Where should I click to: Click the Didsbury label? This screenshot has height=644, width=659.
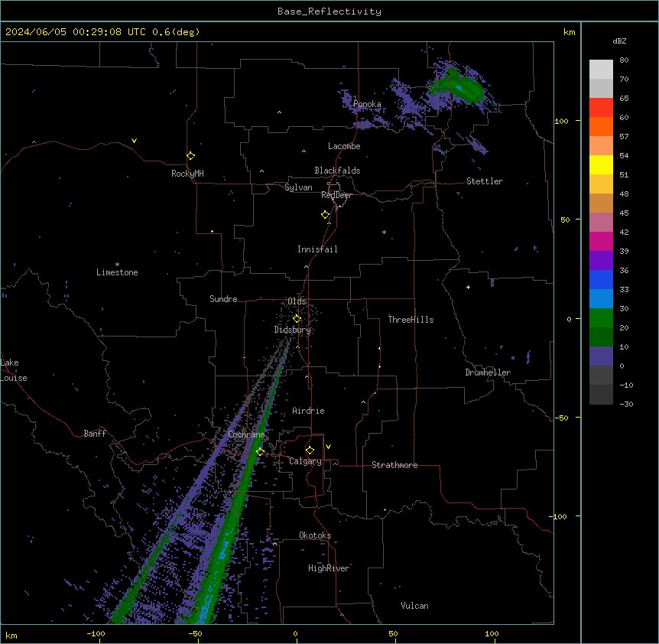click(x=293, y=330)
